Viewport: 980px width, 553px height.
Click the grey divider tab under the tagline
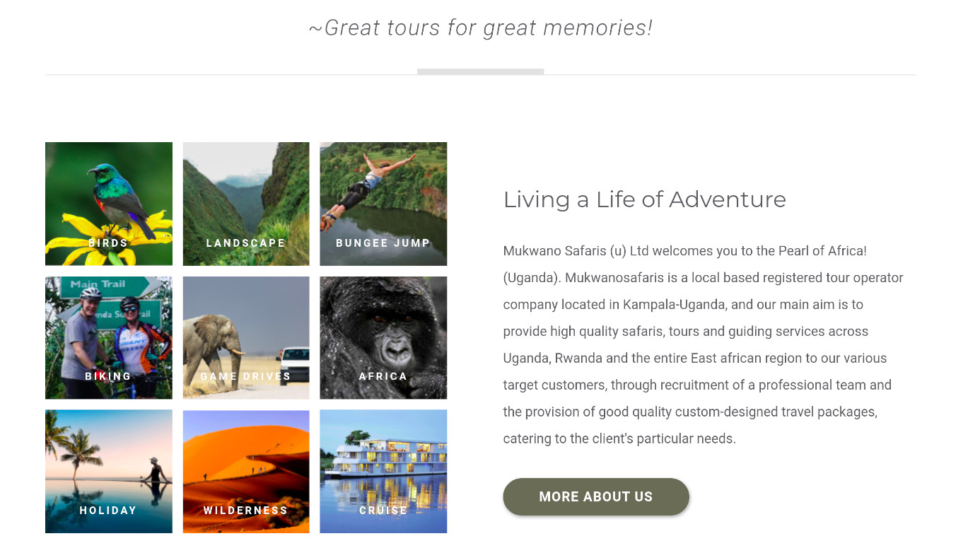(480, 71)
